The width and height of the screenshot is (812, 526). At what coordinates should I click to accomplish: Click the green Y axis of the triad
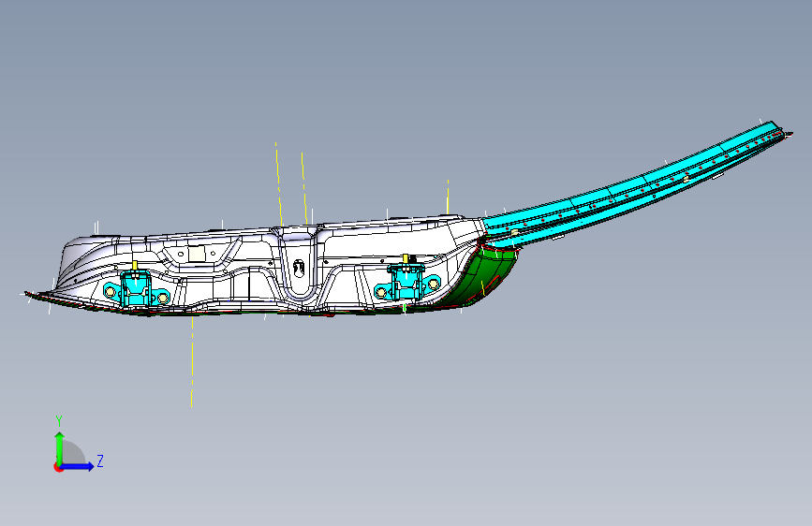tap(60, 448)
